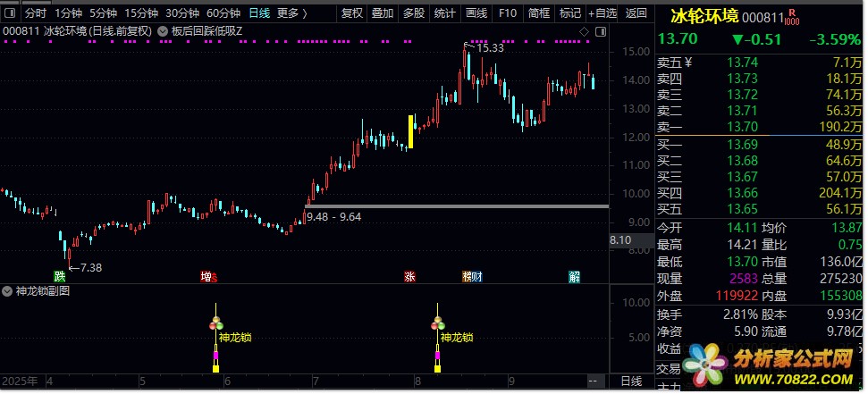The width and height of the screenshot is (868, 394).
Task: Click the +自选 add to watchlist button
Action: [602, 13]
